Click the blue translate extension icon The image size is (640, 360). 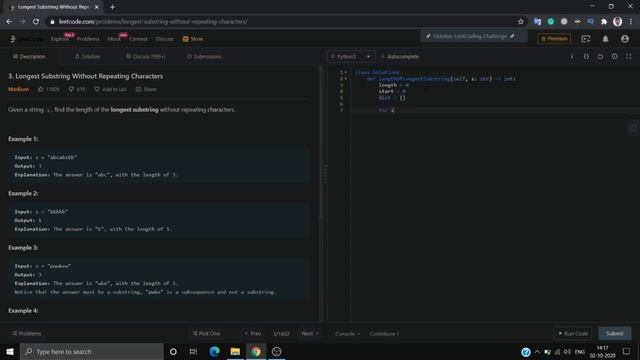(537, 22)
